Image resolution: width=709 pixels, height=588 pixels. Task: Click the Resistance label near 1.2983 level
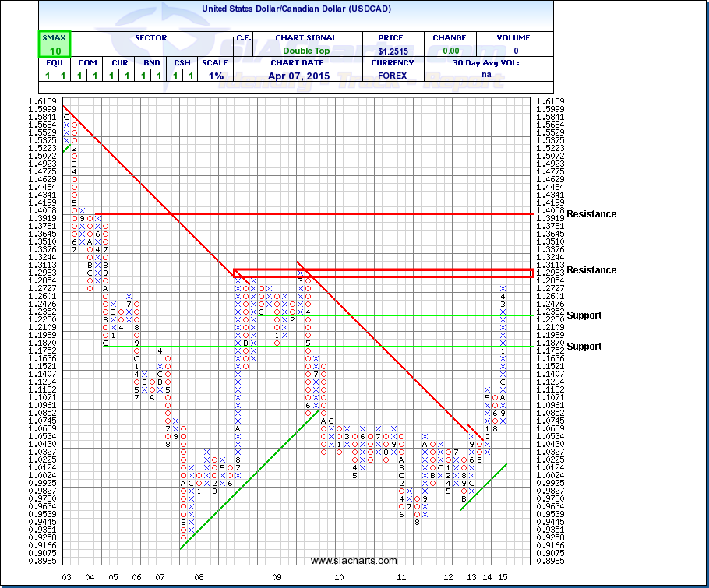(x=591, y=270)
